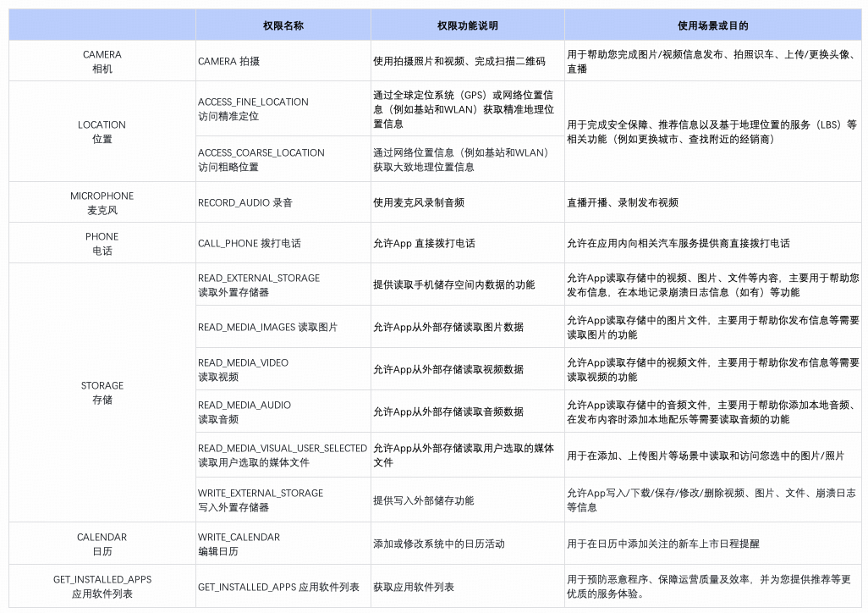
Task: Click 获取大致地理位置信息 description cell
Action: (x=467, y=160)
